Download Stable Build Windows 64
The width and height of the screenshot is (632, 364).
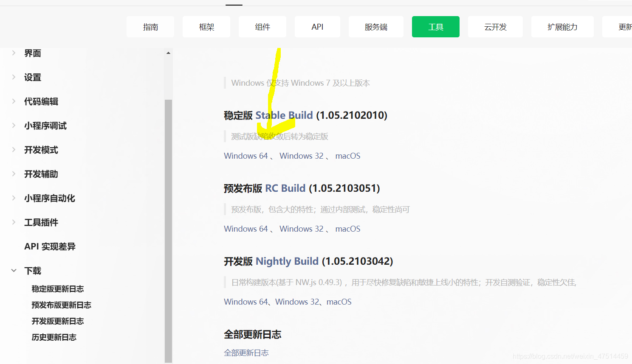246,156
